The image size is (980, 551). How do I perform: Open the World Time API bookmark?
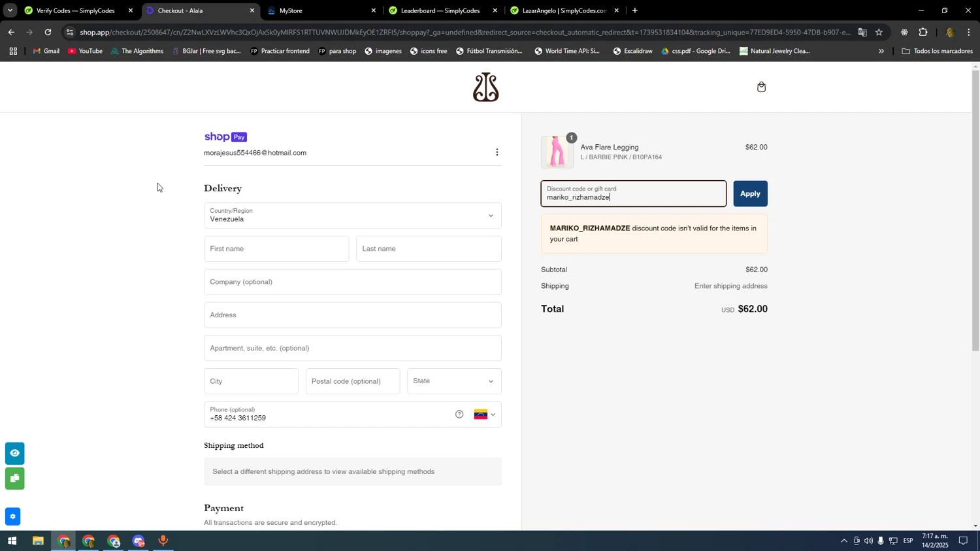(567, 51)
